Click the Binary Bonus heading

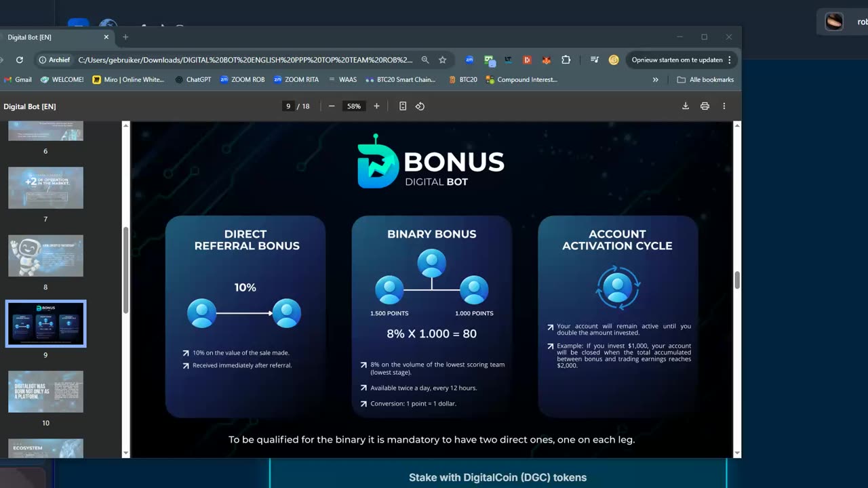point(431,234)
